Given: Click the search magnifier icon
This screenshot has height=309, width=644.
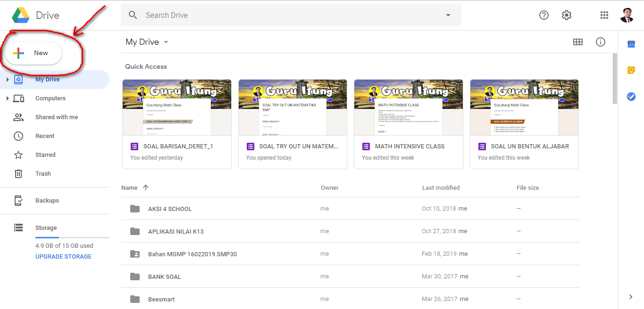Looking at the screenshot, I should point(133,15).
